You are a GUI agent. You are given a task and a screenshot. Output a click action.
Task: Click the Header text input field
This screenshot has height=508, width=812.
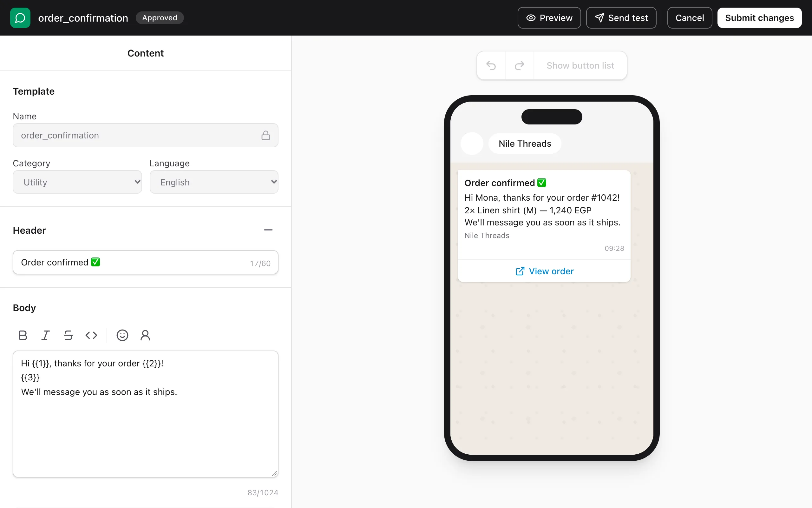[146, 262]
